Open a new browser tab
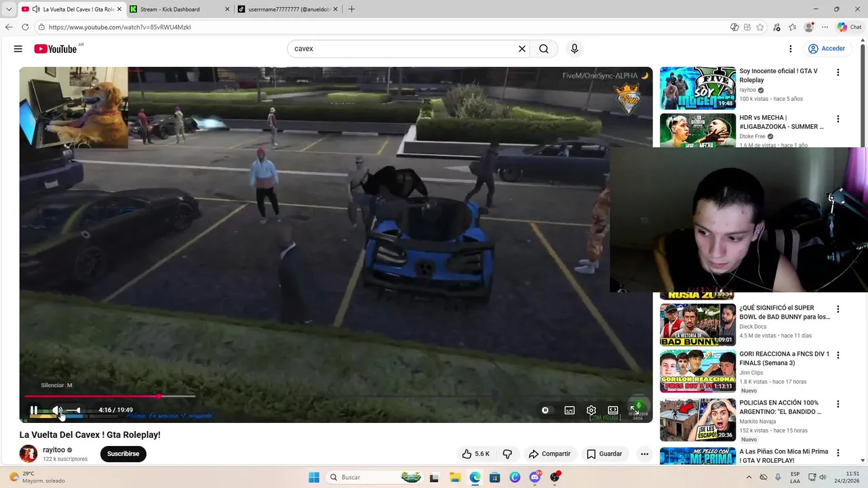The height and width of the screenshot is (488, 868). [351, 9]
